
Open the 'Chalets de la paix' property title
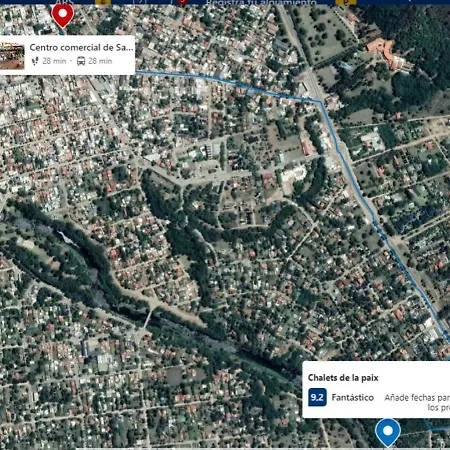[x=343, y=378]
